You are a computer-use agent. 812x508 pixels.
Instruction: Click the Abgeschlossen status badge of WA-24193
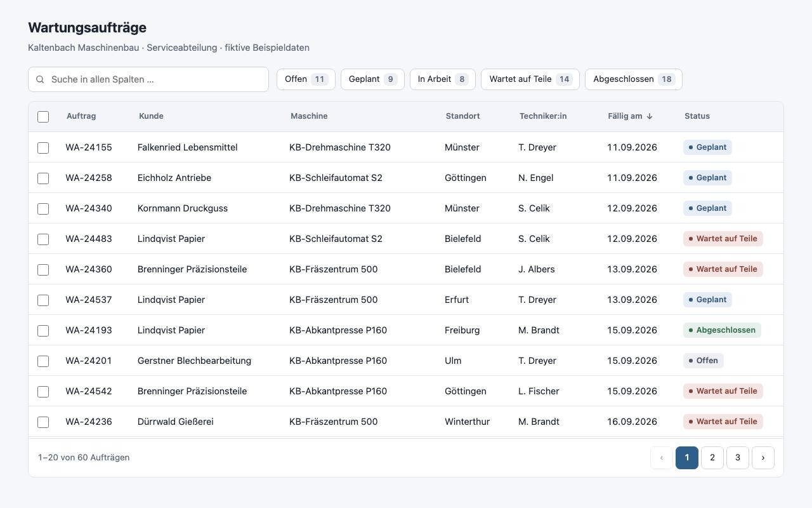(722, 330)
